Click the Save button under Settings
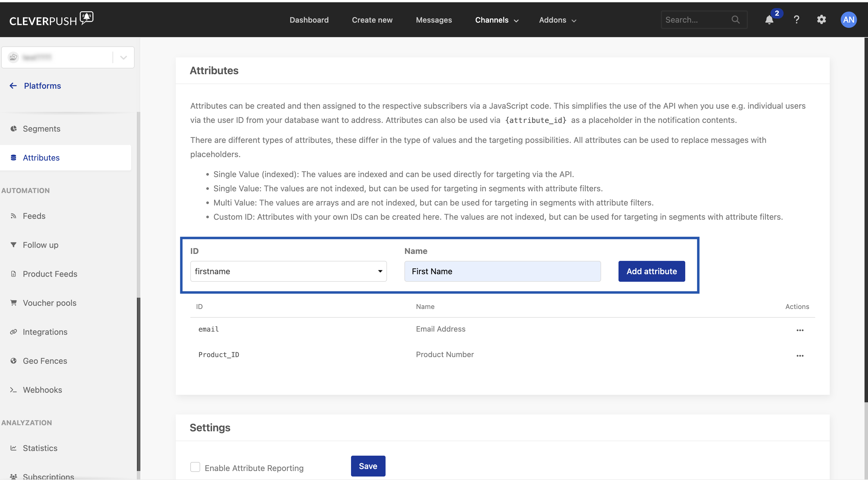The height and width of the screenshot is (480, 868). pos(368,466)
